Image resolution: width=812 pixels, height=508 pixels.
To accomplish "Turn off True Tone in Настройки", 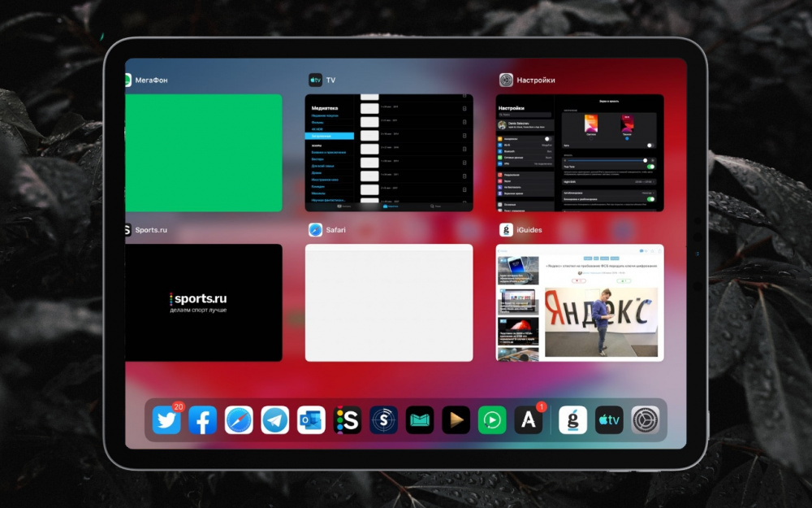I will [651, 167].
